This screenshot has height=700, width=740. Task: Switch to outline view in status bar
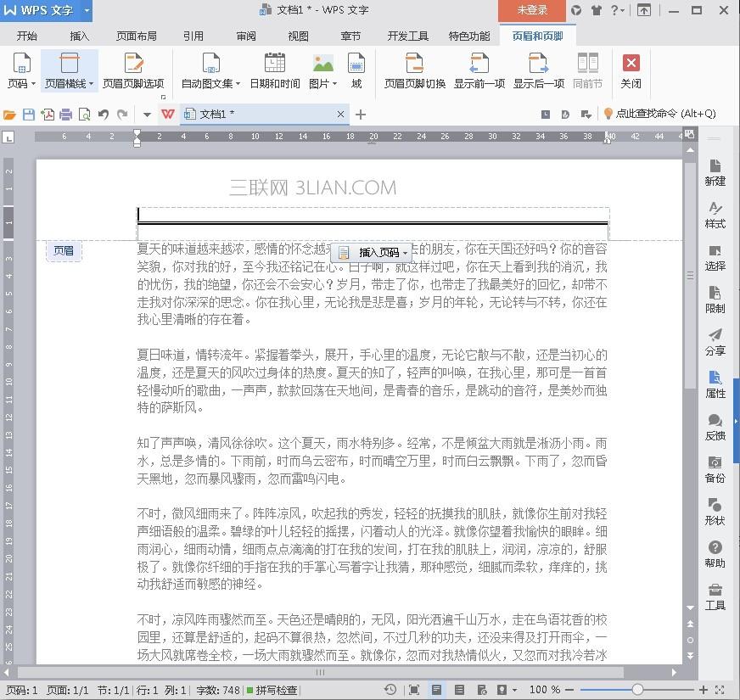[458, 690]
